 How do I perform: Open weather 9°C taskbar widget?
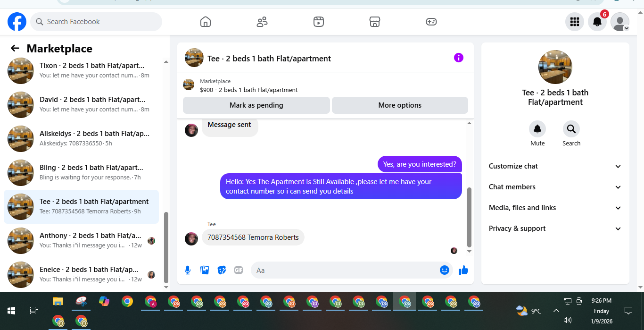tap(529, 311)
